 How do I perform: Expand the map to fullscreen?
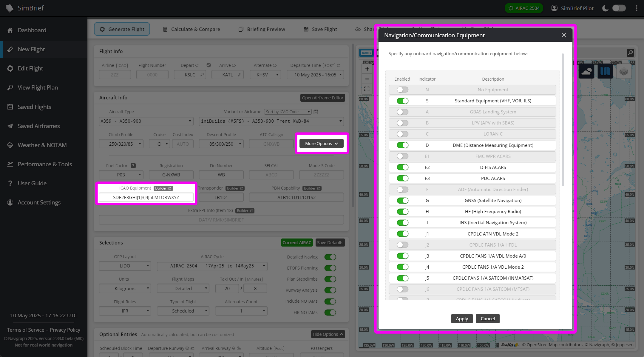click(x=367, y=89)
